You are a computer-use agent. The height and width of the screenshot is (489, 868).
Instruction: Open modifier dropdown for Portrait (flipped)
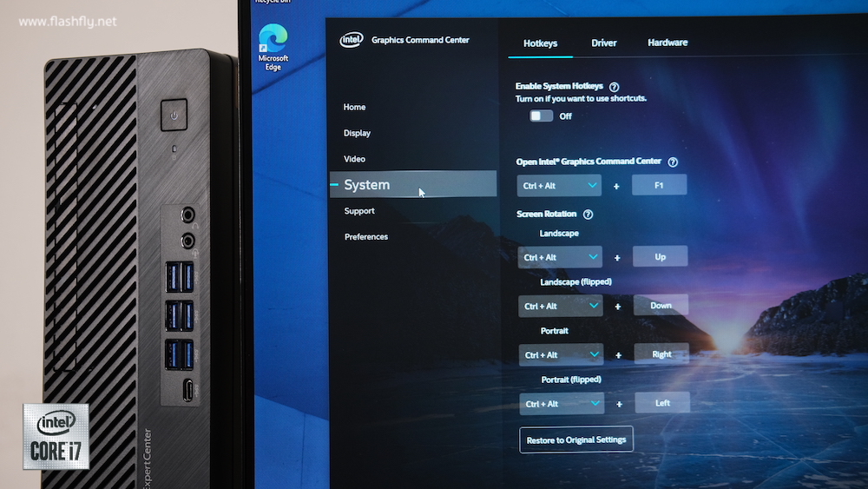562,404
